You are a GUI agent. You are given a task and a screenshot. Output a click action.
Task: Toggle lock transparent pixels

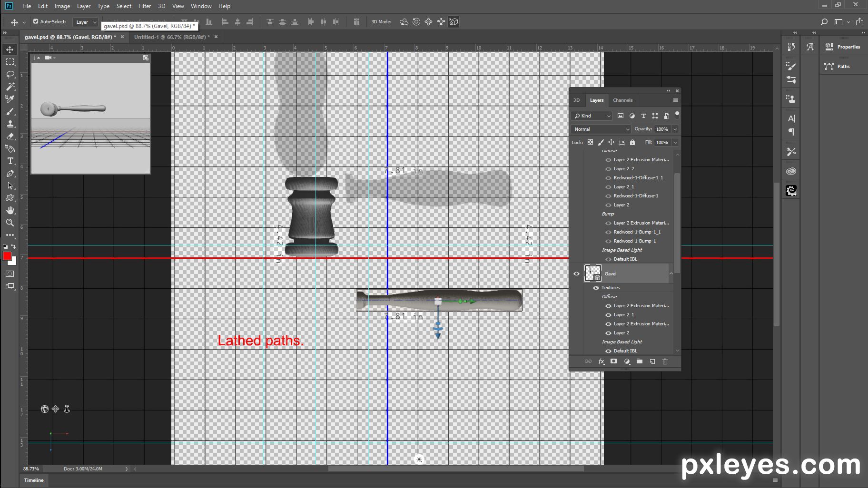pyautogui.click(x=590, y=142)
